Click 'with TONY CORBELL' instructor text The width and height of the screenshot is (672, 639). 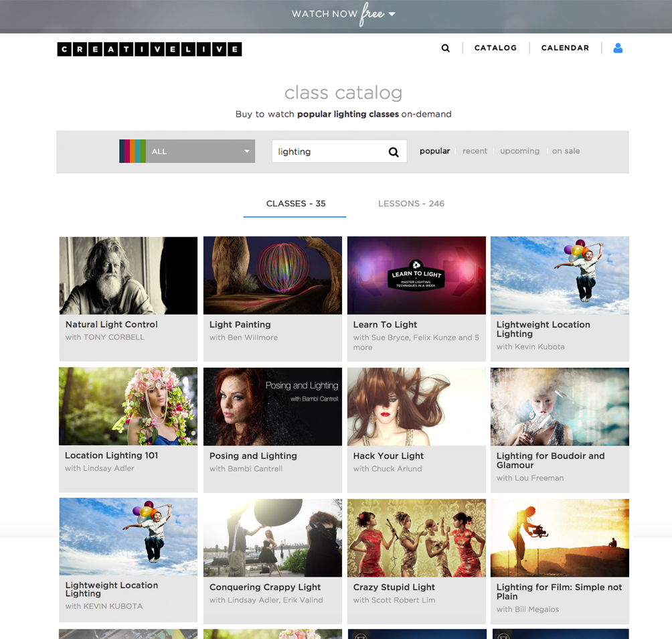point(104,337)
